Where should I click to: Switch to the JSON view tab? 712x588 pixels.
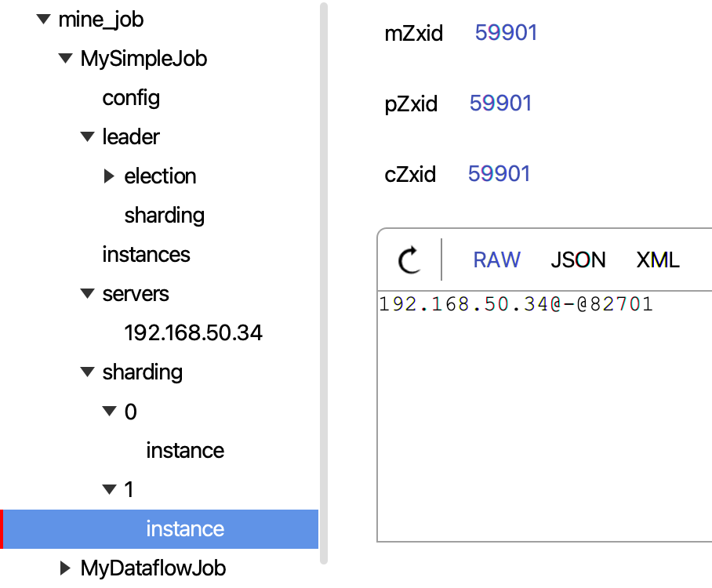click(578, 260)
